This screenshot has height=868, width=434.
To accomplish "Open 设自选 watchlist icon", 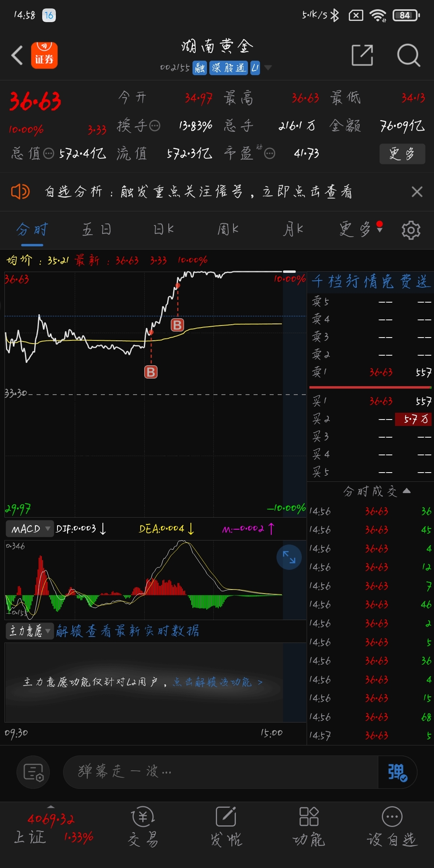I will [392, 827].
